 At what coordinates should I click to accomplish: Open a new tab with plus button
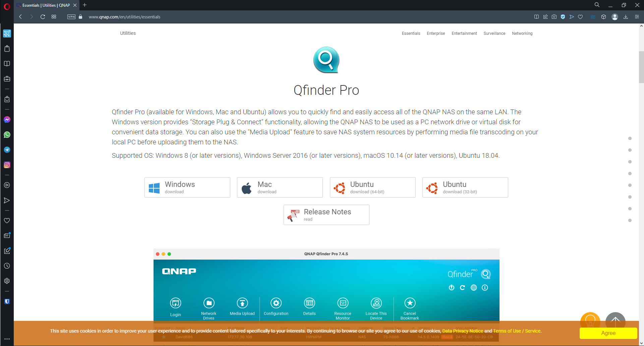click(x=85, y=5)
